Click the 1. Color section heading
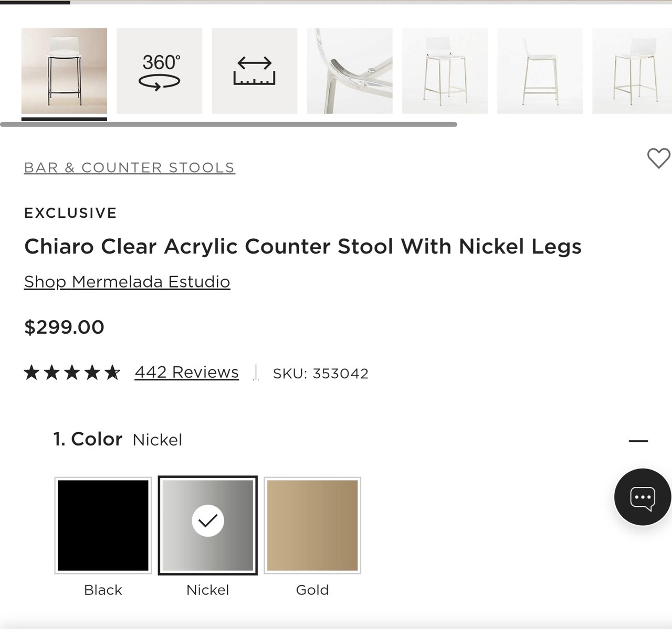This screenshot has height=638, width=672. click(x=88, y=439)
